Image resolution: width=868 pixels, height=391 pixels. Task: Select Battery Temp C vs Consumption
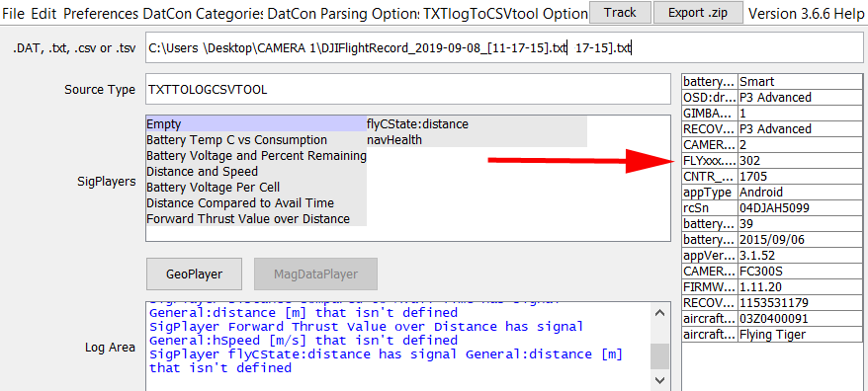coord(256,140)
